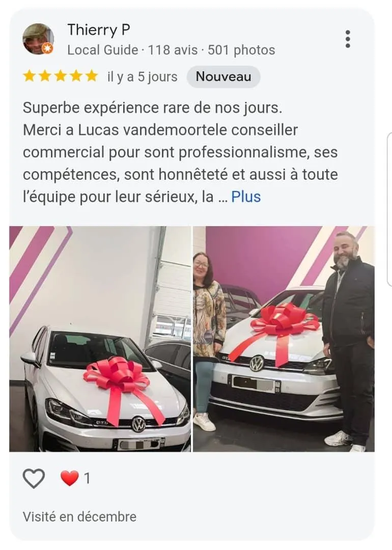Click the 501 photos text
Viewport: 392px width, 550px height.
(241, 50)
